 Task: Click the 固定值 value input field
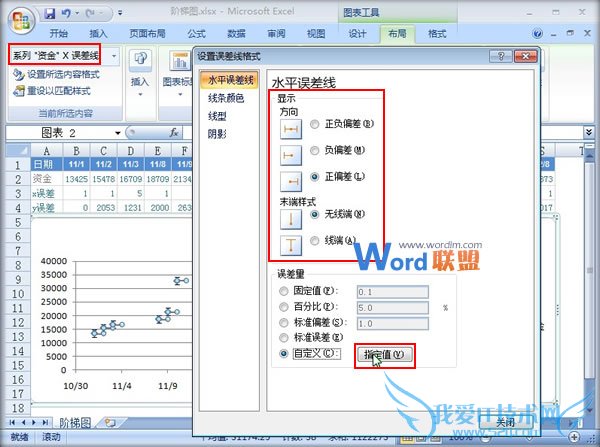[392, 292]
